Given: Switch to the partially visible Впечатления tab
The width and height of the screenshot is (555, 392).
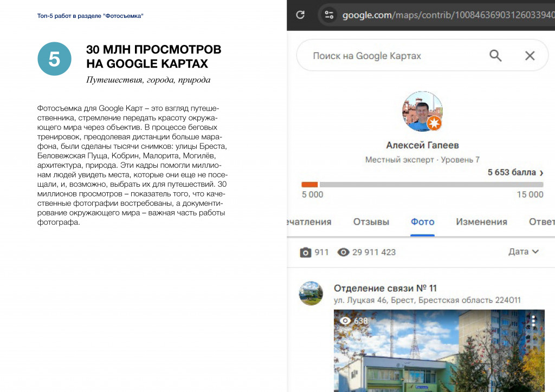Looking at the screenshot, I should point(309,222).
